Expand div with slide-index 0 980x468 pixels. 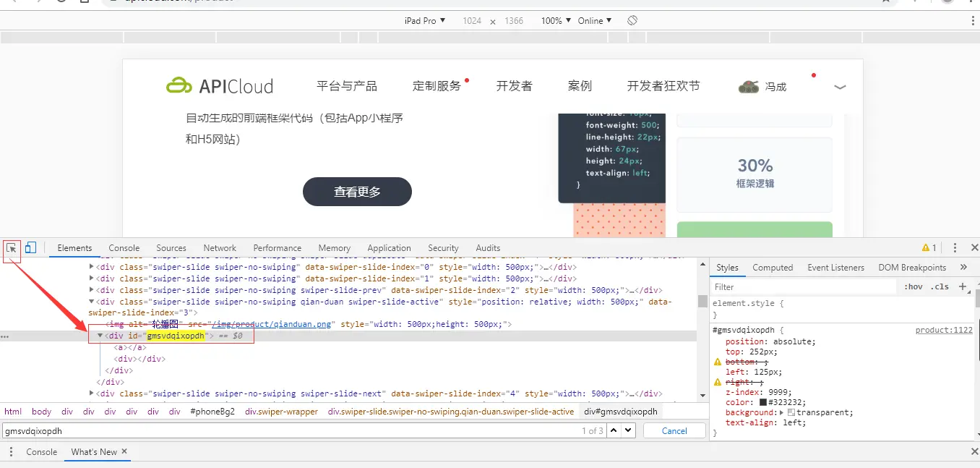(x=92, y=267)
